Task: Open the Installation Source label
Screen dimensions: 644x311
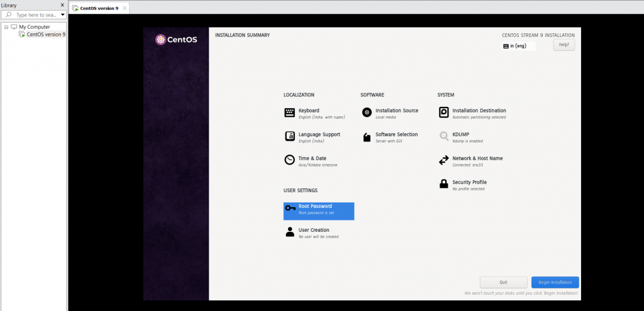Action: pyautogui.click(x=397, y=111)
